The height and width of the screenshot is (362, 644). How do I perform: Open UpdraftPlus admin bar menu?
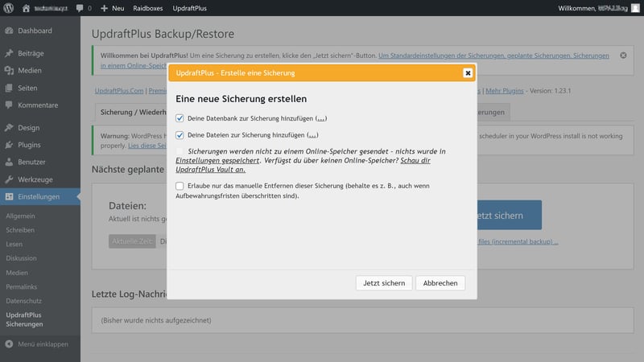click(189, 8)
